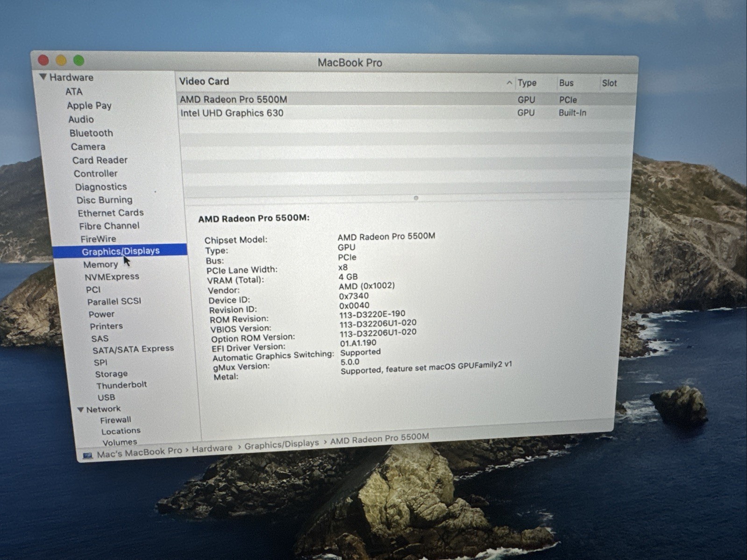Image resolution: width=747 pixels, height=560 pixels.
Task: Click the Vendor value AMD (0x1002)
Action: 367,286
